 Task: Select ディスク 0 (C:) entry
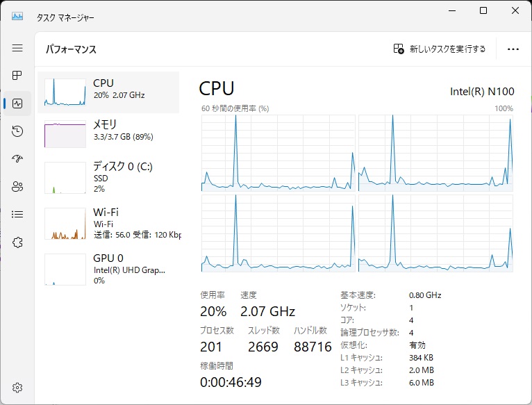tap(108, 176)
